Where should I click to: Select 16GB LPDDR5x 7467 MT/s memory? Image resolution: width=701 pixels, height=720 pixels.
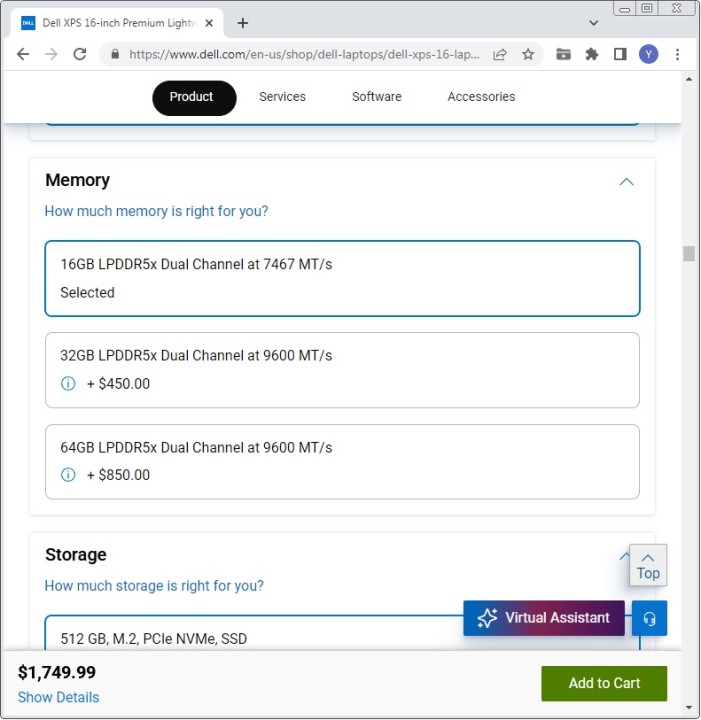pos(342,278)
